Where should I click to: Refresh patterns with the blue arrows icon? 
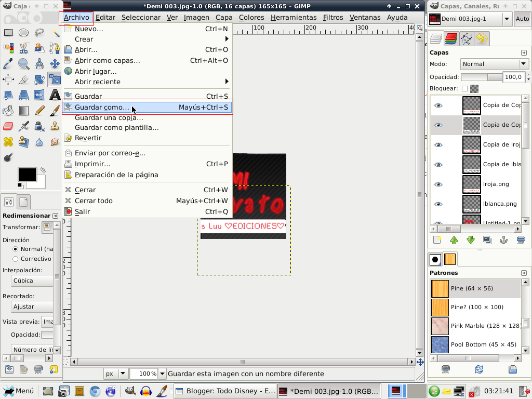[478, 369]
